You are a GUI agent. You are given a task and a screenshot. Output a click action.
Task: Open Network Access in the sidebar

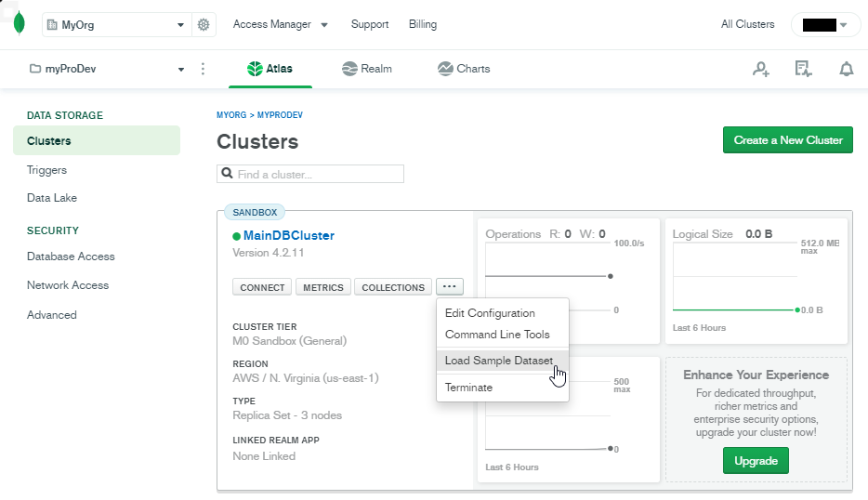click(68, 285)
